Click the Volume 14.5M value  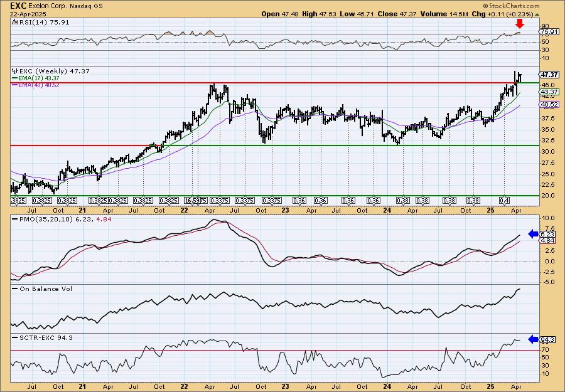(x=445, y=14)
